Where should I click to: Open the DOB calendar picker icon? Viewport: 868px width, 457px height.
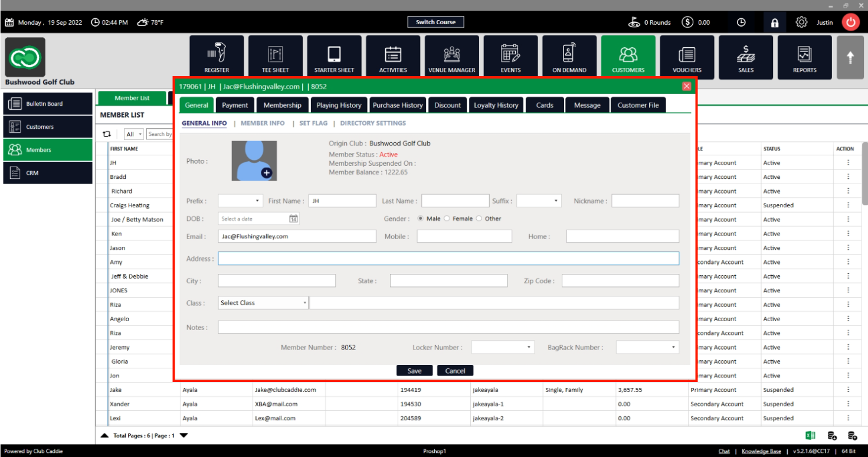[293, 218]
